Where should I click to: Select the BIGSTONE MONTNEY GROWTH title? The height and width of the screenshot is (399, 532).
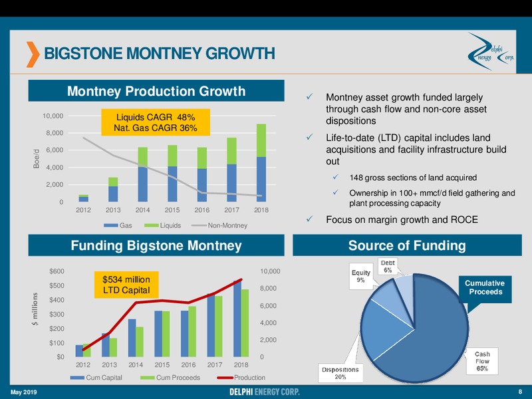[x=160, y=54]
